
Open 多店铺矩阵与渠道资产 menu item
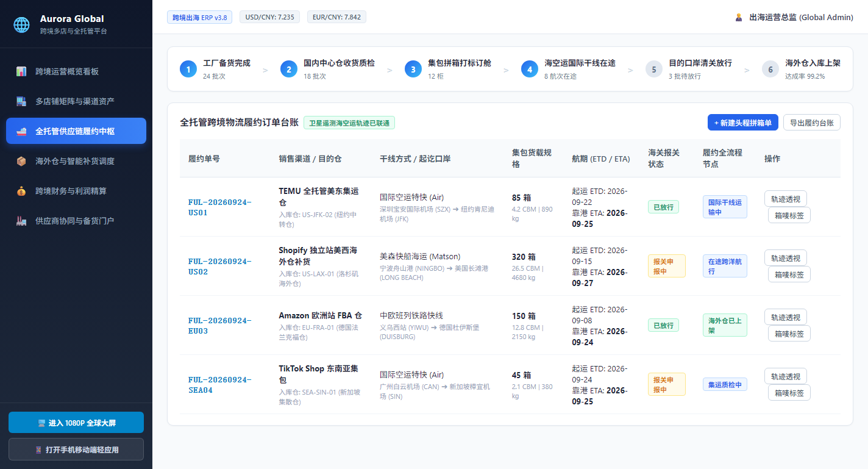point(76,101)
